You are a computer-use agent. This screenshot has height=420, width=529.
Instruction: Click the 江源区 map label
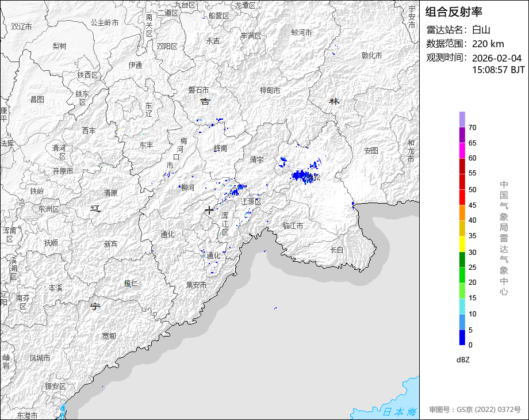[x=251, y=201]
